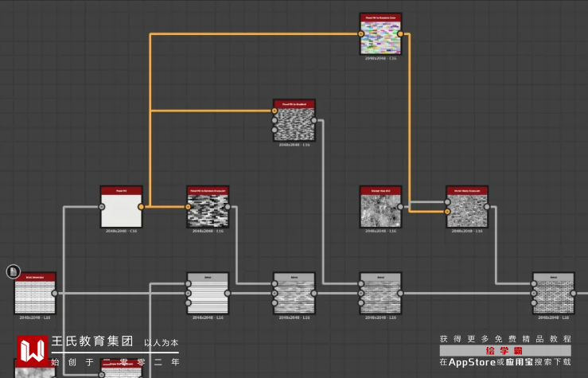Screen dimensions: 588x378
Task: Click Vector Warp node orange bottom input
Action: tap(447, 212)
